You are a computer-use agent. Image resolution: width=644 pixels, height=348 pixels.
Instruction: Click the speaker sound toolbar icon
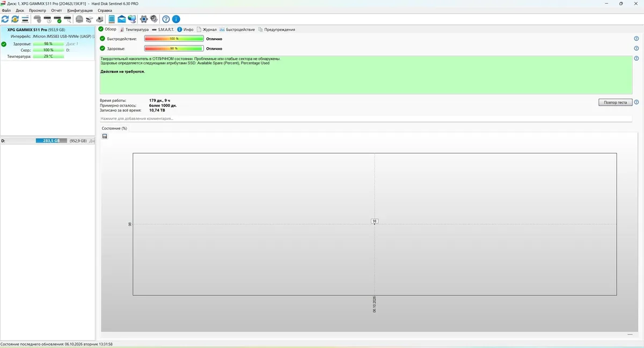[x=153, y=19]
